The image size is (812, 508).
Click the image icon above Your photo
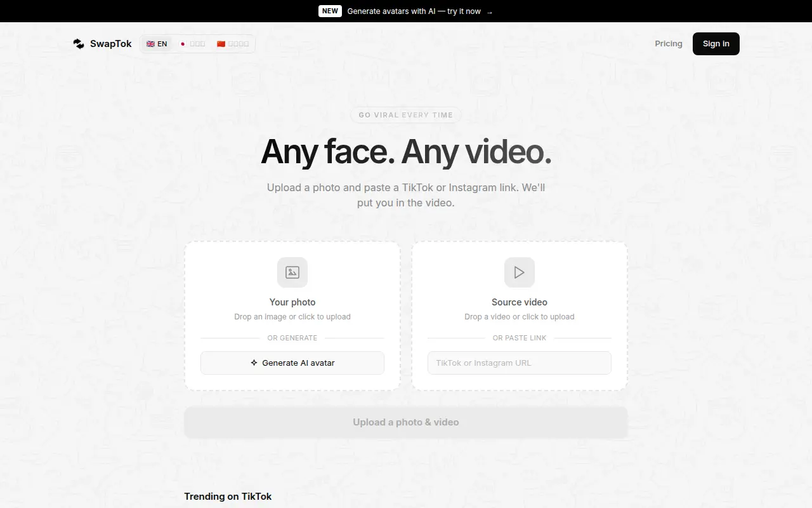point(292,272)
